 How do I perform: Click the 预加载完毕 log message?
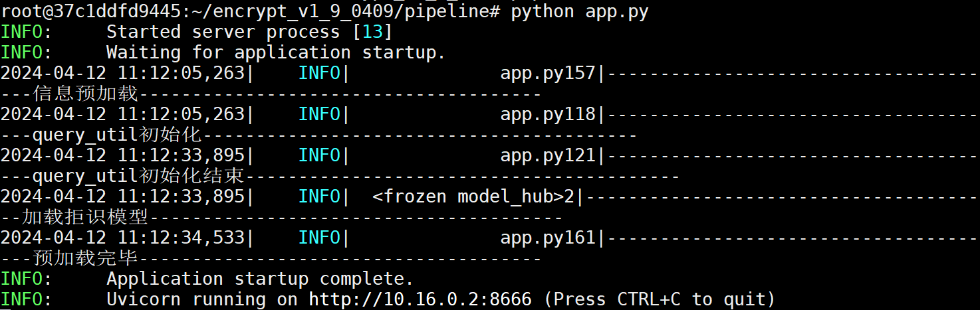[x=85, y=258]
